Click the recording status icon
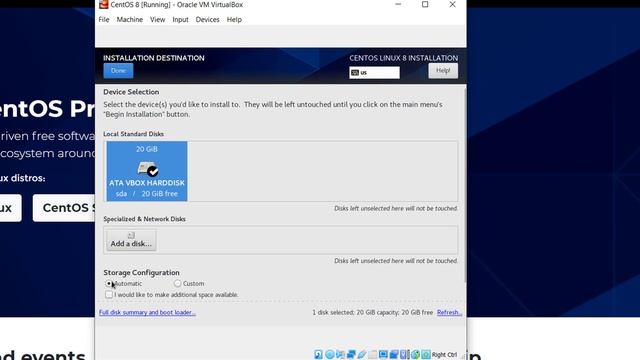This screenshot has height=360, width=640. (x=394, y=354)
